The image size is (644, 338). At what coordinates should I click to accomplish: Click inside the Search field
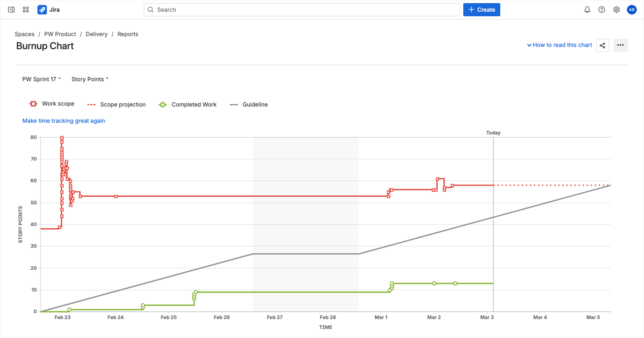pos(302,9)
